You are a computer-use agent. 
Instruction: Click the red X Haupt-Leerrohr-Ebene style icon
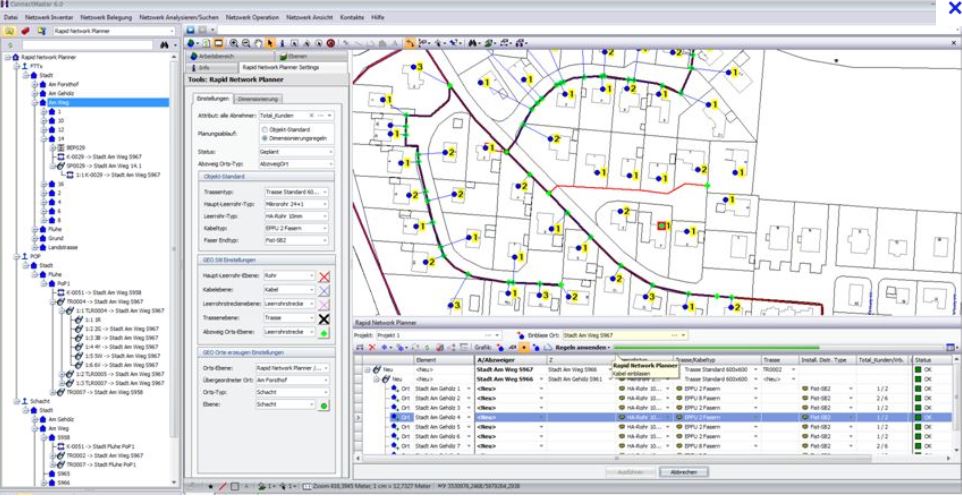tap(323, 274)
